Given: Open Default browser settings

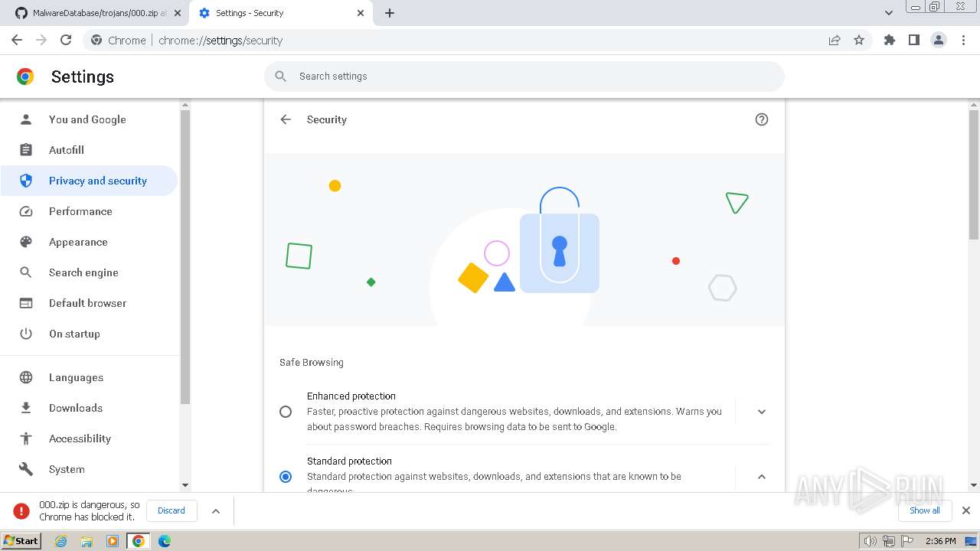Looking at the screenshot, I should click(x=89, y=303).
